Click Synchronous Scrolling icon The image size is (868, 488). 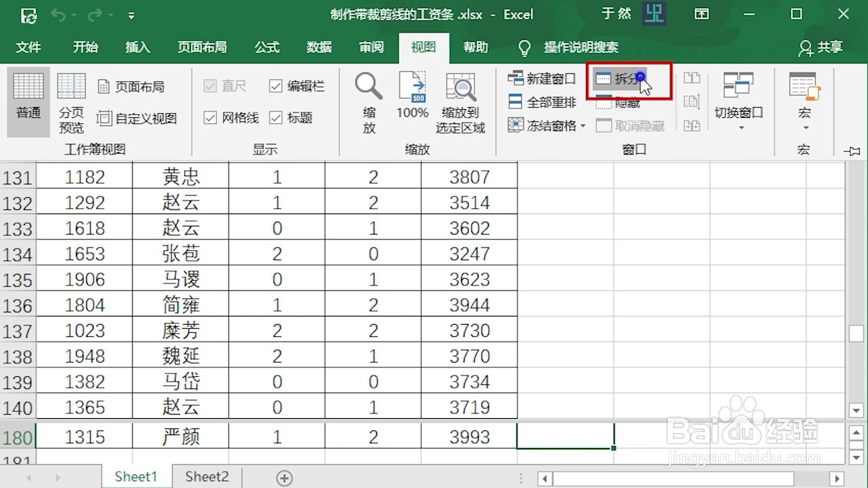(692, 102)
